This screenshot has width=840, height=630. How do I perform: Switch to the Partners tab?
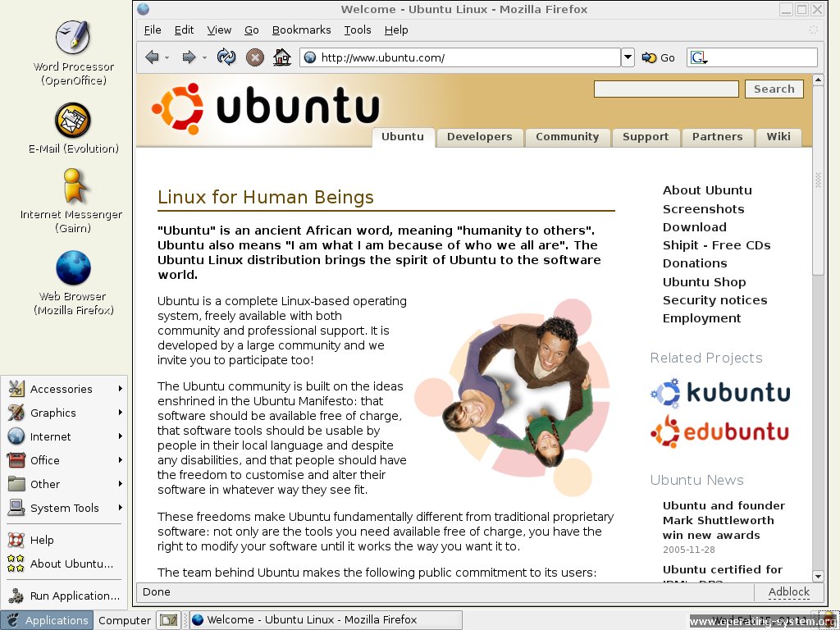717,137
